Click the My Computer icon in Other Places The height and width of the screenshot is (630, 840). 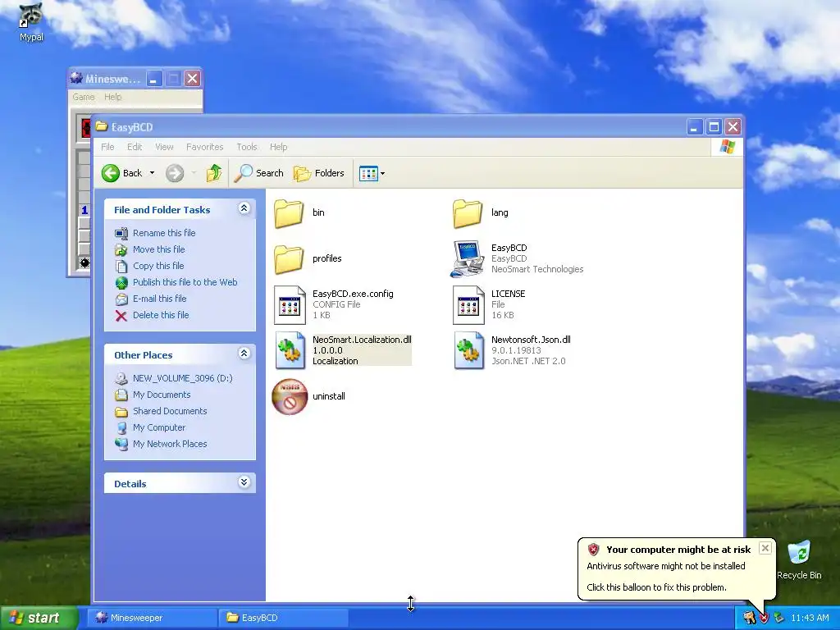(121, 428)
